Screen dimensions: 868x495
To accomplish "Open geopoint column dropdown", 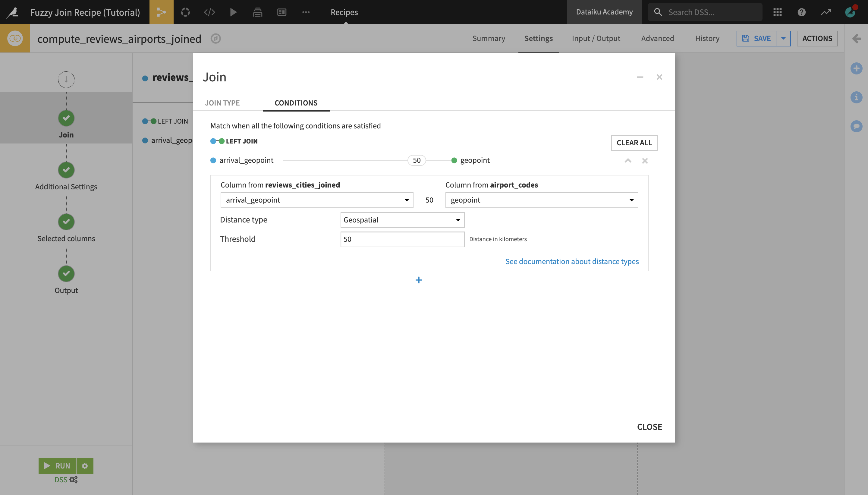I will 542,200.
